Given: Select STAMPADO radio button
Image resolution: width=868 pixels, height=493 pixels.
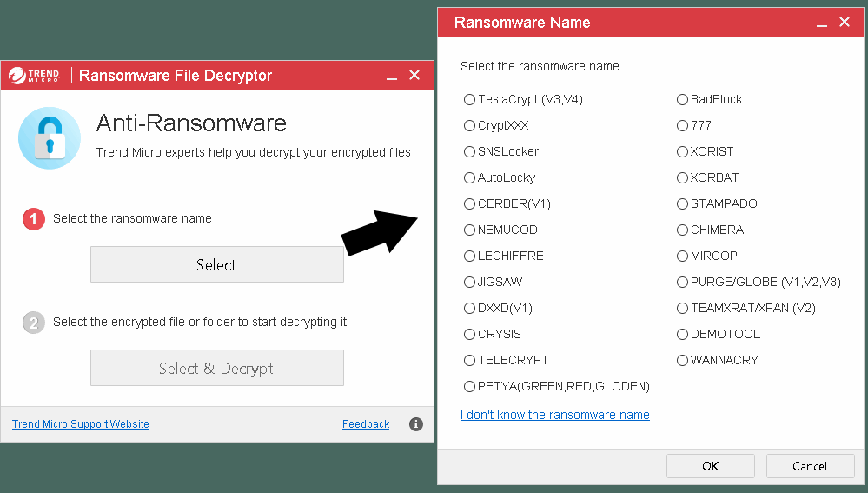Looking at the screenshot, I should pyautogui.click(x=683, y=203).
